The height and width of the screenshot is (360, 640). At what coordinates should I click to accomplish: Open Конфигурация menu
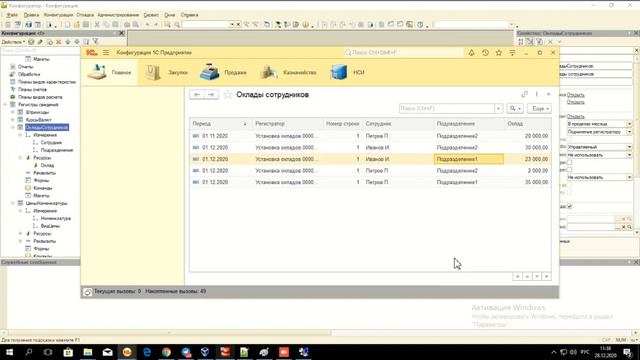tap(58, 15)
